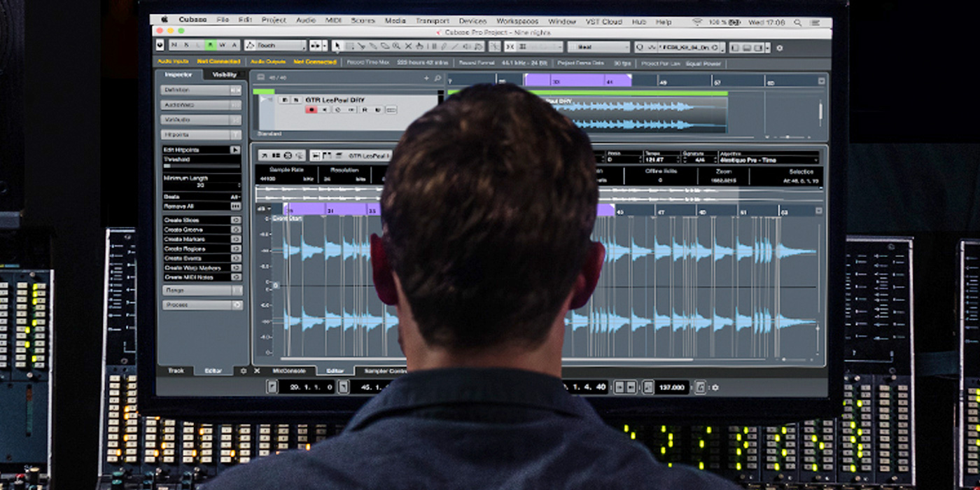Click the Create Warp Markers button
980x490 pixels.
pyautogui.click(x=202, y=267)
